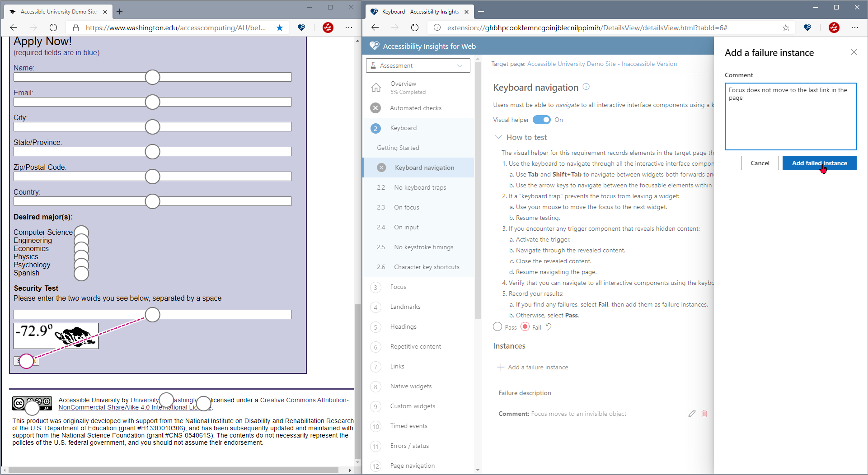Delete the failure instance with trash icon

coord(704,414)
